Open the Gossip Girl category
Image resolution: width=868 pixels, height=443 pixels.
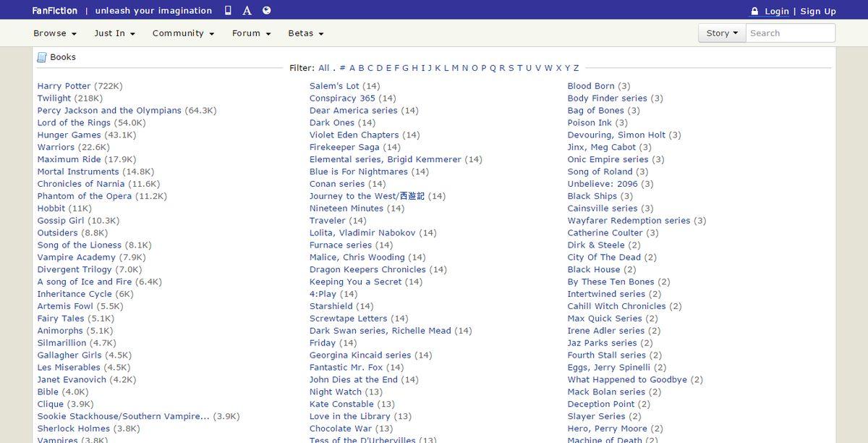pos(61,221)
